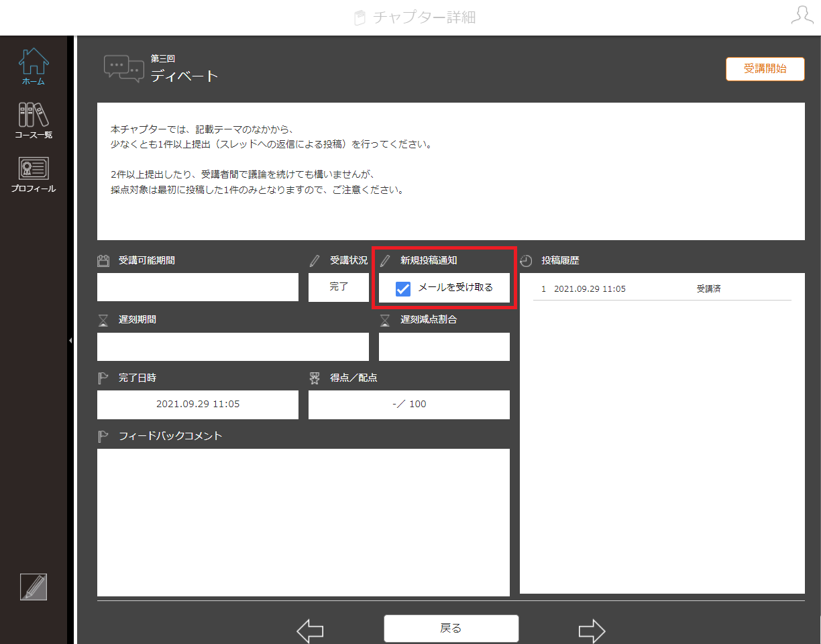
Task: Collapse the sidebar with the small arrow handle
Action: pyautogui.click(x=70, y=340)
